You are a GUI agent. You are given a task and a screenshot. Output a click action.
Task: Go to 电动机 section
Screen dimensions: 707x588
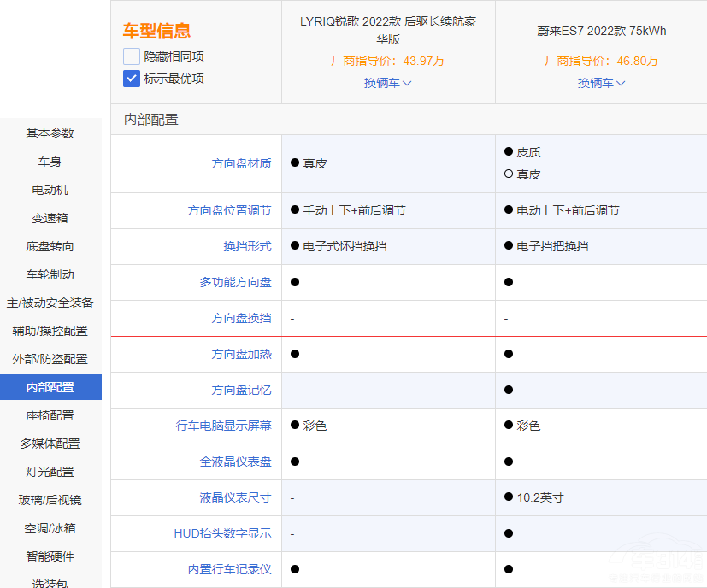[50, 190]
